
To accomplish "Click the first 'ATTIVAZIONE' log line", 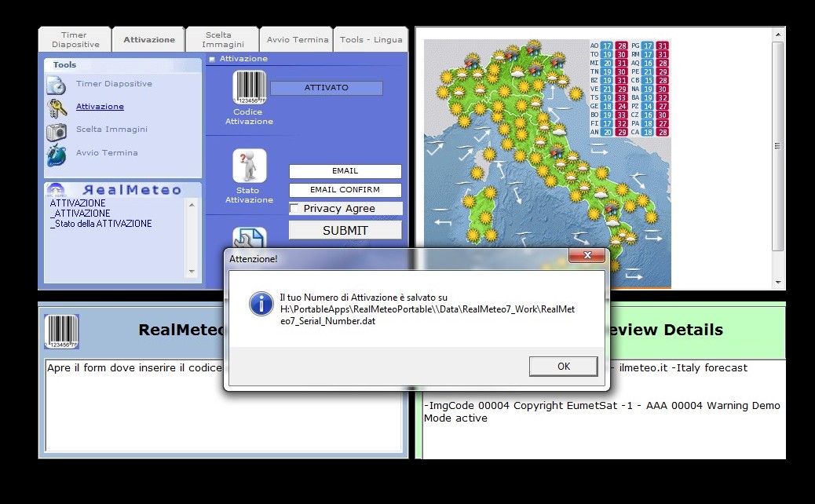I will [78, 203].
